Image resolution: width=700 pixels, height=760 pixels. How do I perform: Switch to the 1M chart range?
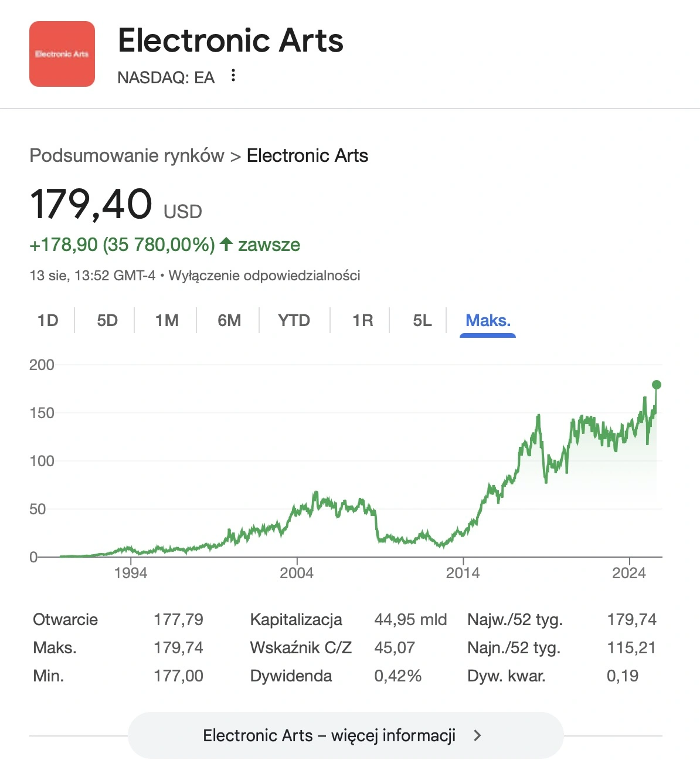pos(167,320)
